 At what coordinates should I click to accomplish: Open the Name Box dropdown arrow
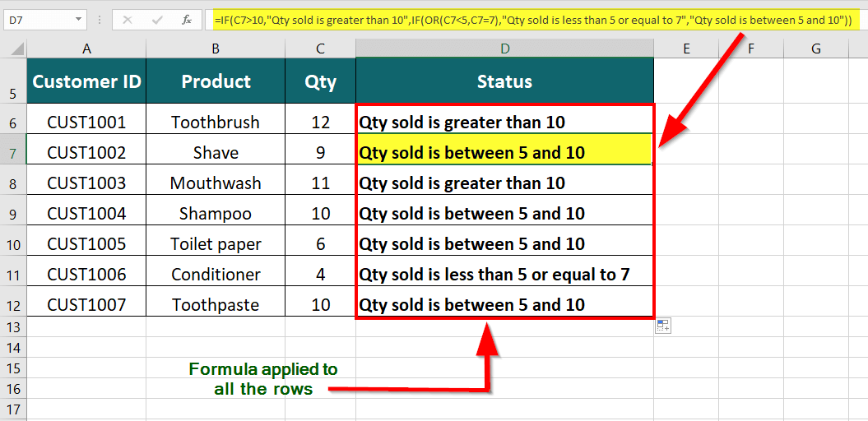[x=77, y=21]
